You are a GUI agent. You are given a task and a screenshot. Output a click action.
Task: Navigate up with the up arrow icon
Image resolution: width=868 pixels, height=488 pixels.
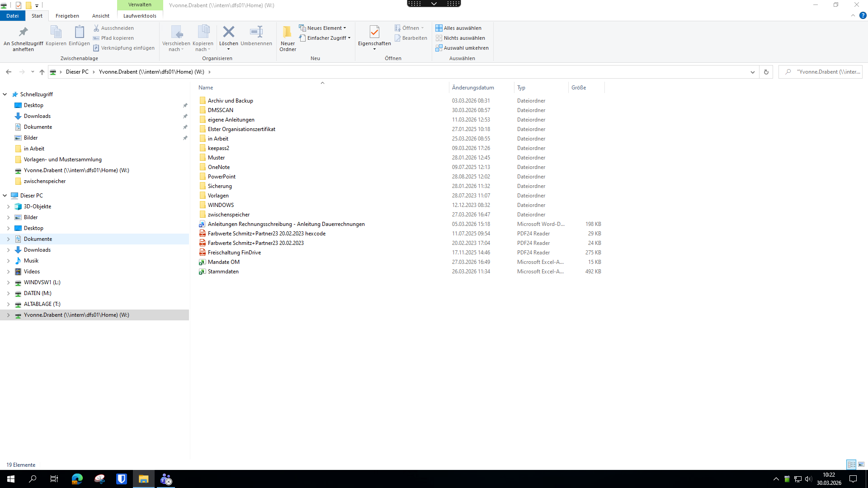[42, 72]
